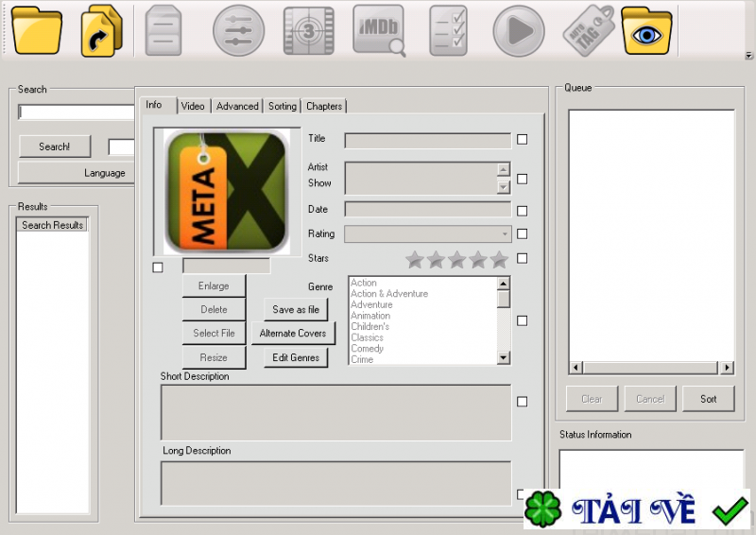Click the Alternate Covers button

(293, 334)
